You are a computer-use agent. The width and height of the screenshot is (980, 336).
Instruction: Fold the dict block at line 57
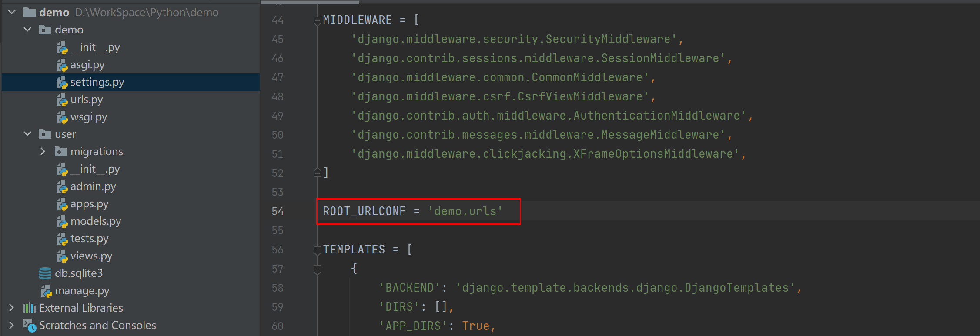[318, 269]
